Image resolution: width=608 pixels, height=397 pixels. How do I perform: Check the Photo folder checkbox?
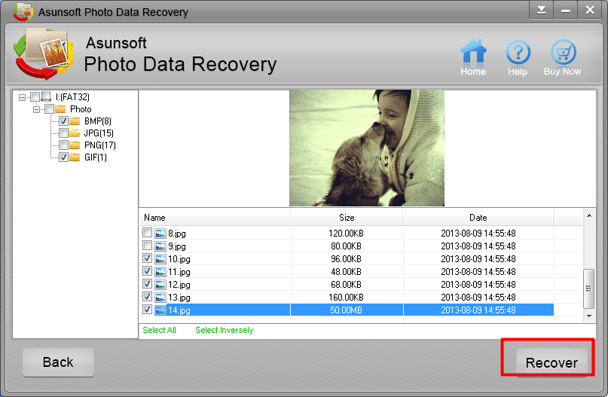pyautogui.click(x=49, y=109)
